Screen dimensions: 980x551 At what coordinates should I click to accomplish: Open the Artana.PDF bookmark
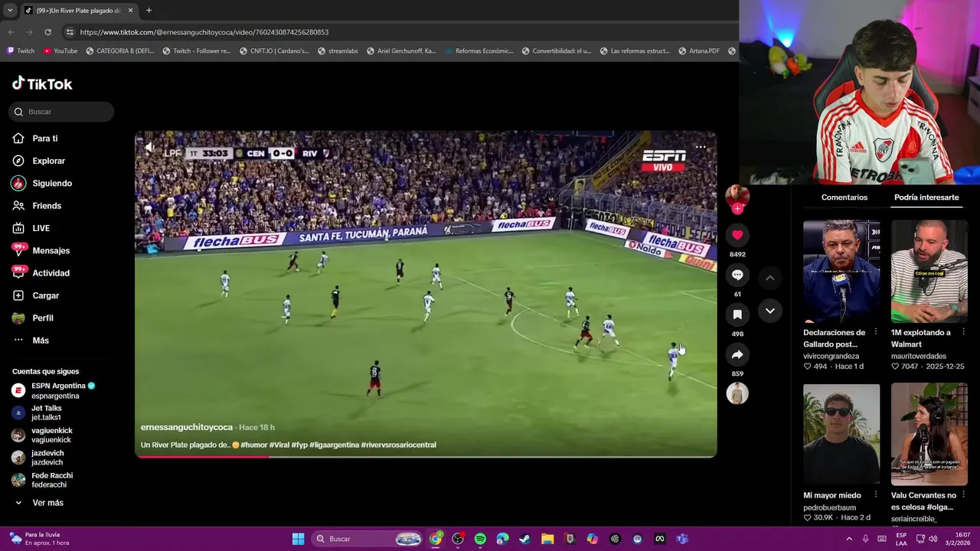[x=698, y=51]
